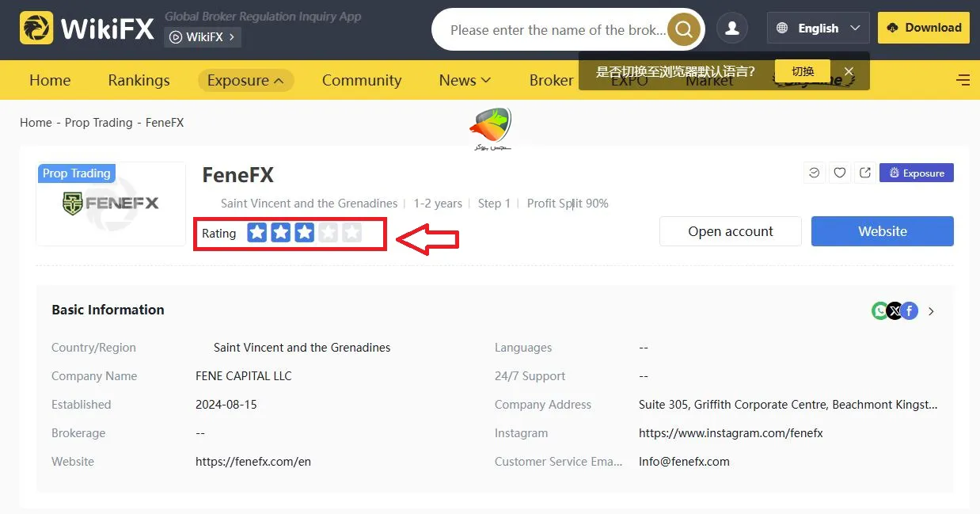Image resolution: width=980 pixels, height=514 pixels.
Task: Open the Facebook icon for FeneFX
Action: point(910,310)
